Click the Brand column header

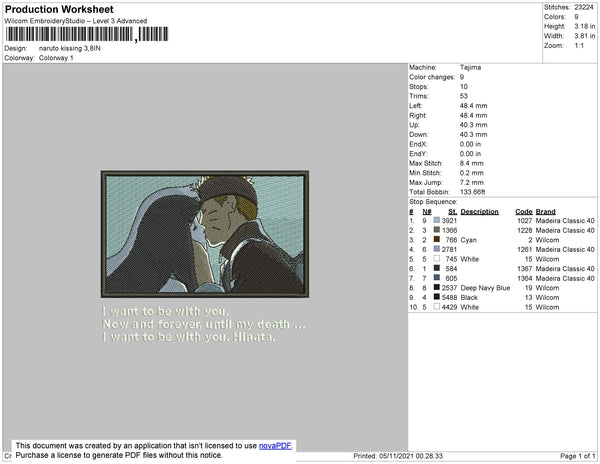click(x=545, y=212)
